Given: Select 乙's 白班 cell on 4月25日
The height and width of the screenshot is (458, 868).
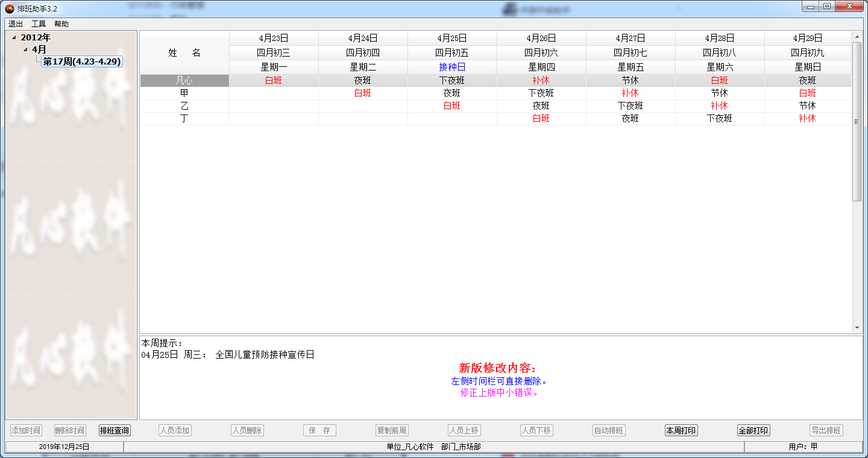Looking at the screenshot, I should point(452,106).
